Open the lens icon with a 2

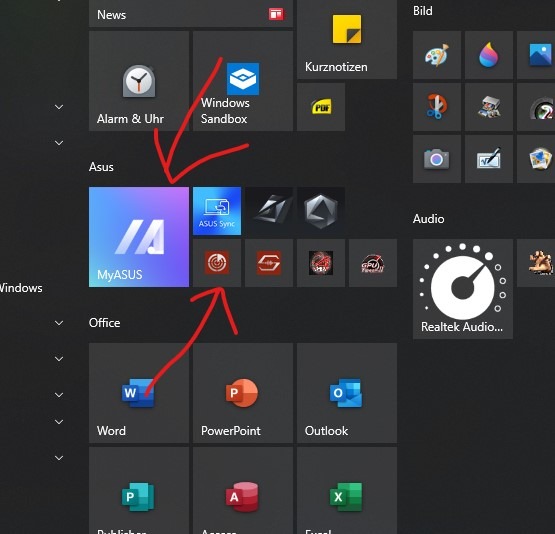tap(536, 107)
